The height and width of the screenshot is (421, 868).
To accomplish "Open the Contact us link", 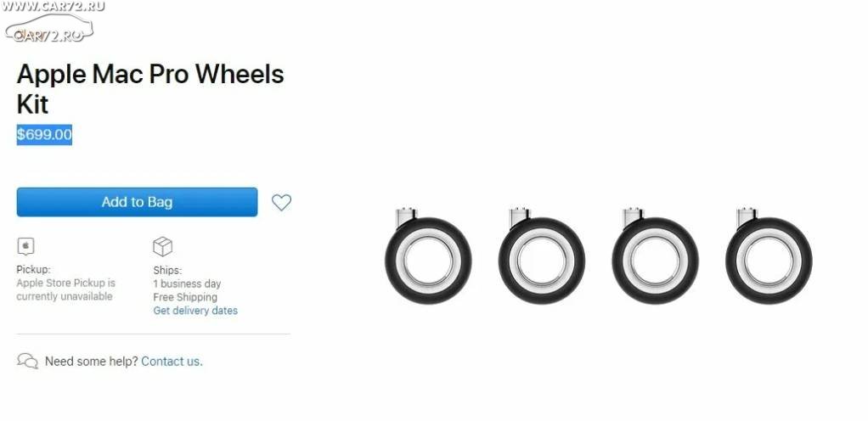I will pyautogui.click(x=172, y=362).
